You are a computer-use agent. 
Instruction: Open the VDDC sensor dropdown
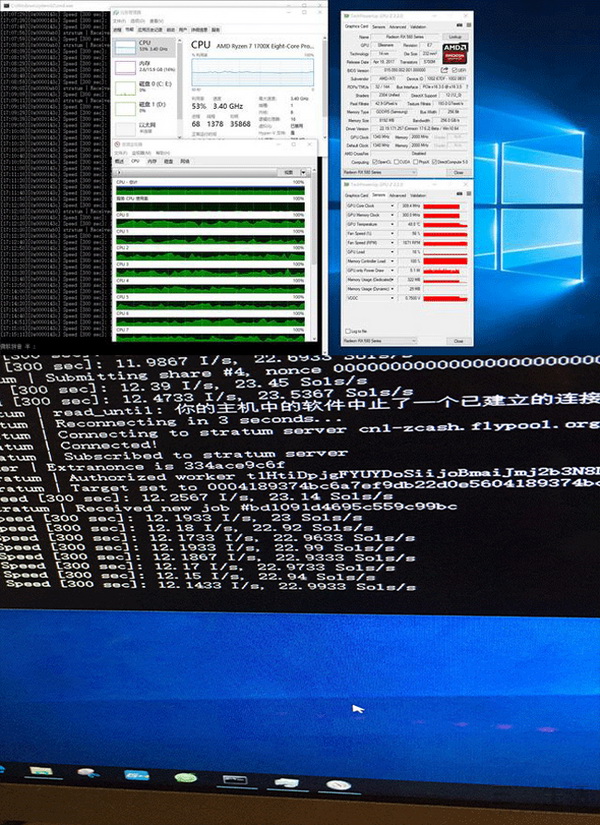[x=392, y=298]
